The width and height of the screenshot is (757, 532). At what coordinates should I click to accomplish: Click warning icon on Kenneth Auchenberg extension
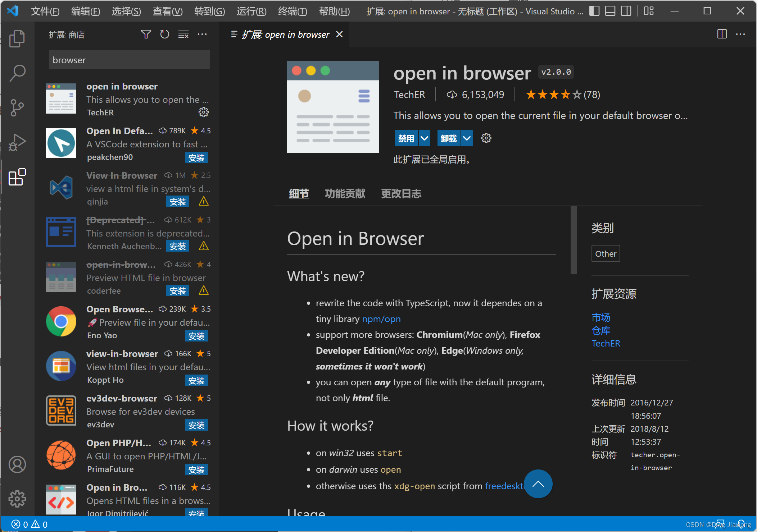pyautogui.click(x=204, y=246)
